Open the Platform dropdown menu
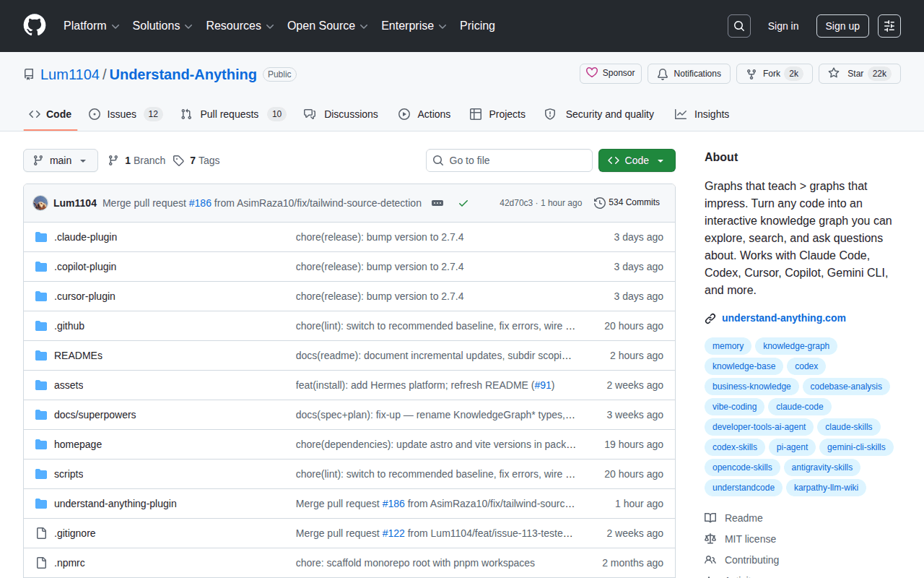Viewport: 924px width, 578px height. [92, 26]
